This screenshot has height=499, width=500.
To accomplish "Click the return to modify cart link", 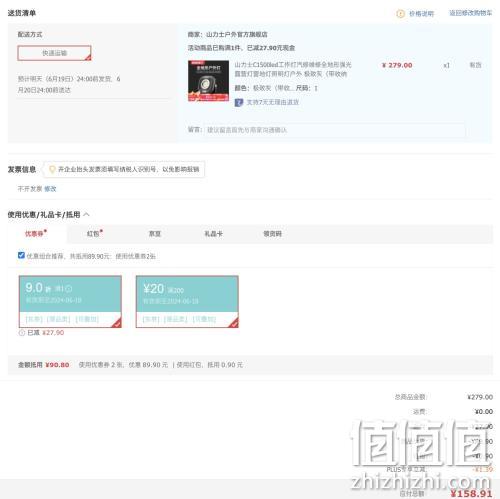I will 470,13.
